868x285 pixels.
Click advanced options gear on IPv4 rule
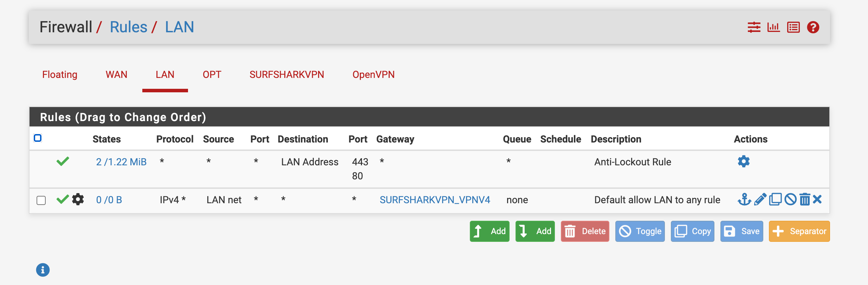coord(78,199)
